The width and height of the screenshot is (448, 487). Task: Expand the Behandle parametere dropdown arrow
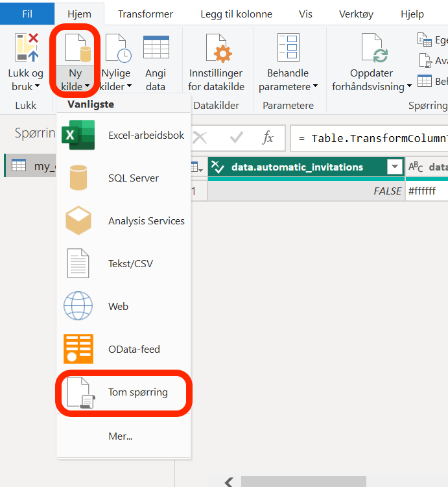(316, 86)
